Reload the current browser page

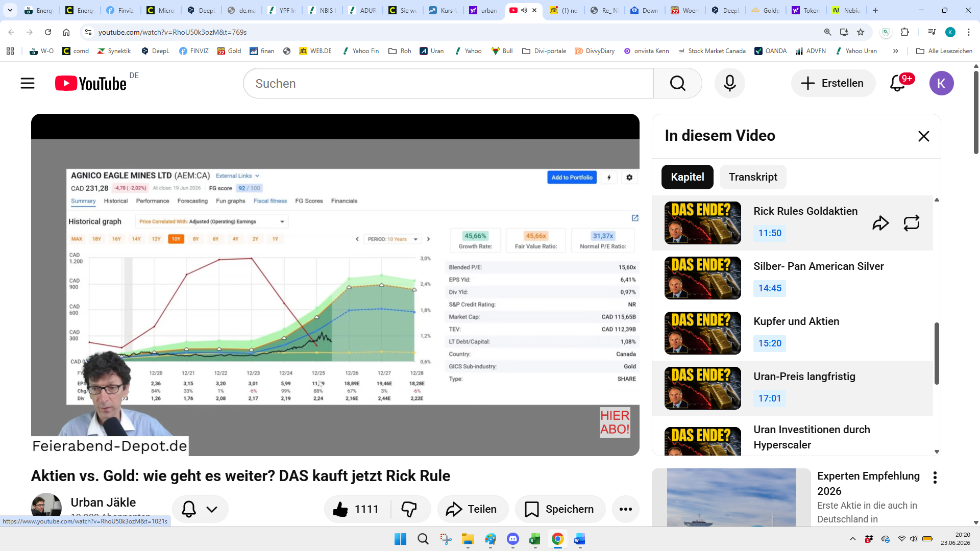(x=48, y=32)
